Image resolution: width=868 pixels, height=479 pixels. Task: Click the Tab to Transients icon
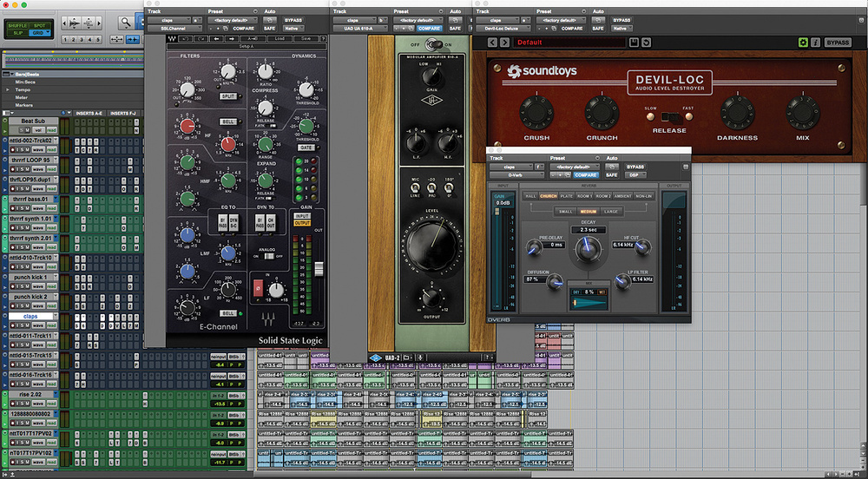pyautogui.click(x=132, y=39)
